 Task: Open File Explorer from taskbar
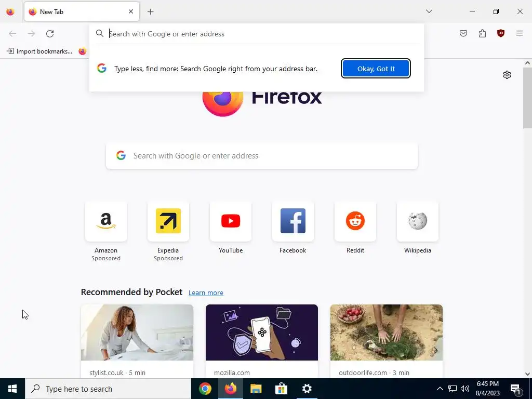(x=256, y=389)
